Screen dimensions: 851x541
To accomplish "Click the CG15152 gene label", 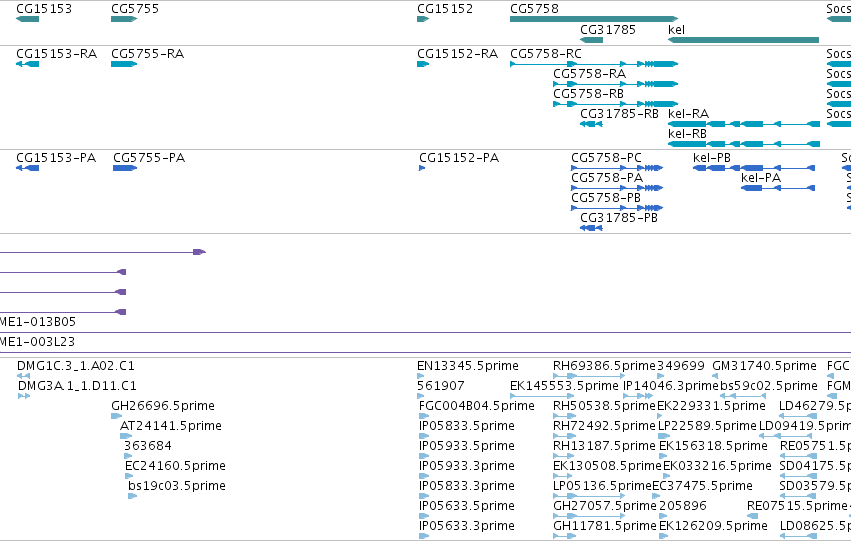I will (444, 9).
